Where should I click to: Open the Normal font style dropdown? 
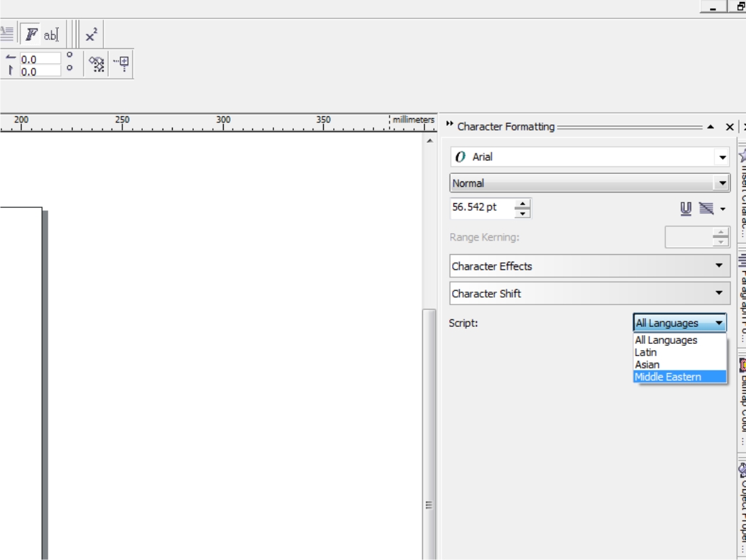[x=722, y=183]
